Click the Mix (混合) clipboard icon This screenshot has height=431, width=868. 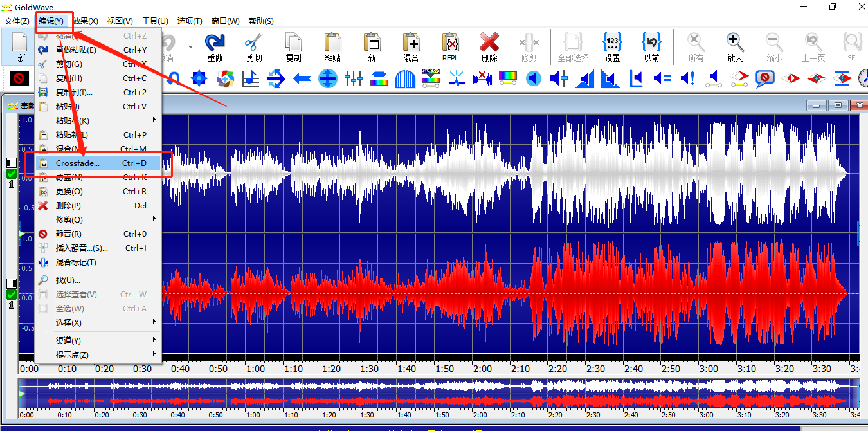point(411,44)
